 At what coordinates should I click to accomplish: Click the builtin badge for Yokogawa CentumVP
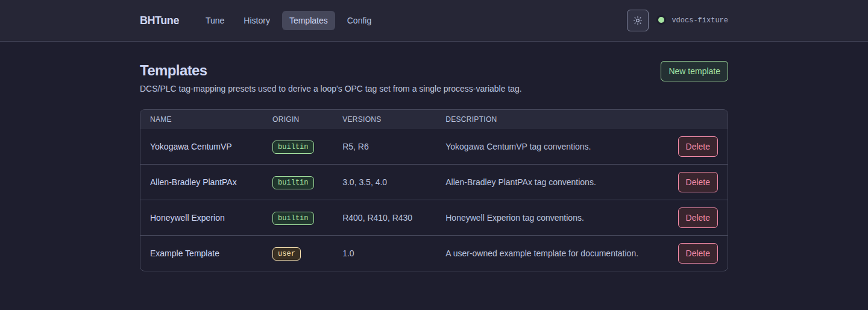[x=293, y=147]
